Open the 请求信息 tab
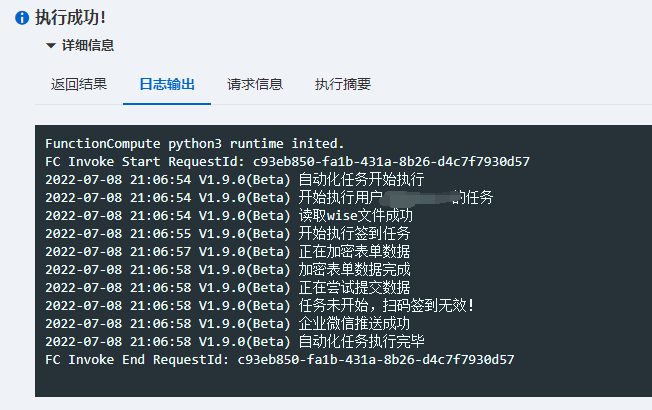Image resolution: width=652 pixels, height=410 pixels. tap(255, 85)
